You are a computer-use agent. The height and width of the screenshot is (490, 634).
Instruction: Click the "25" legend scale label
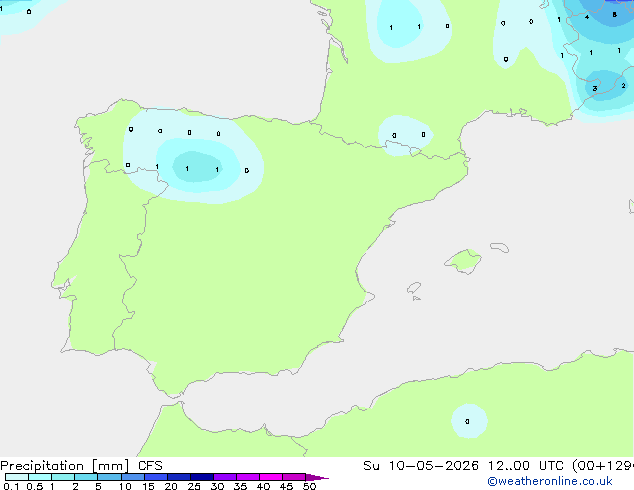pyautogui.click(x=194, y=486)
